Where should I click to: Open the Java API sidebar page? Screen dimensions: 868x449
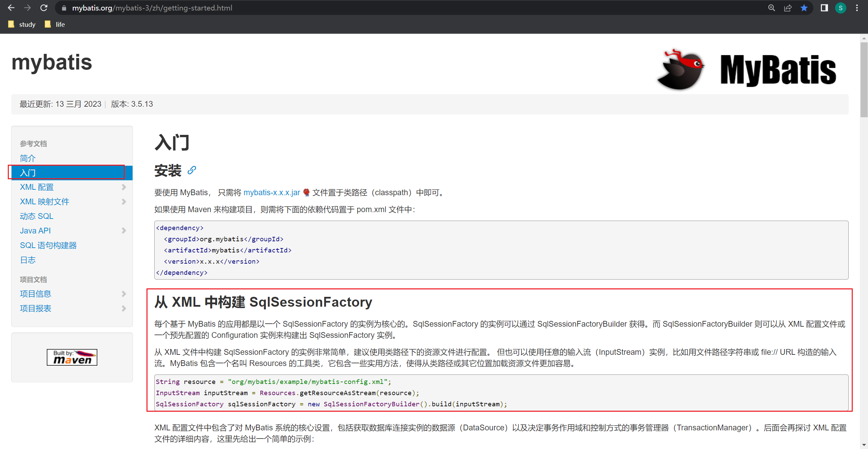pyautogui.click(x=35, y=231)
